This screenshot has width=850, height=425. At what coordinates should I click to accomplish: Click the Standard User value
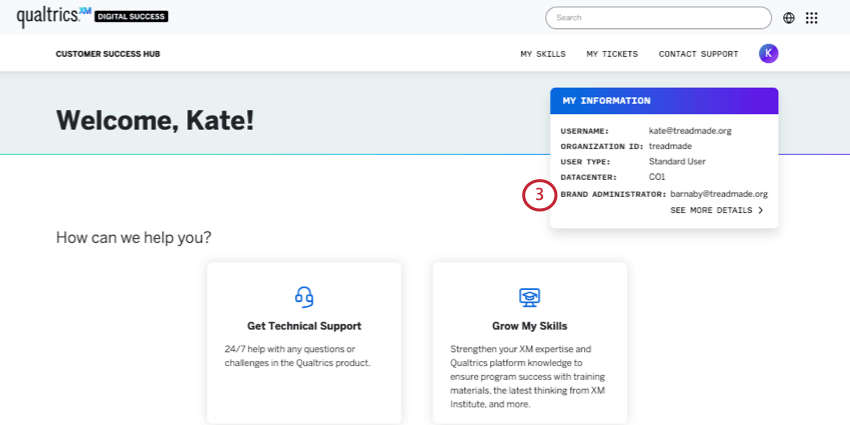coord(677,162)
